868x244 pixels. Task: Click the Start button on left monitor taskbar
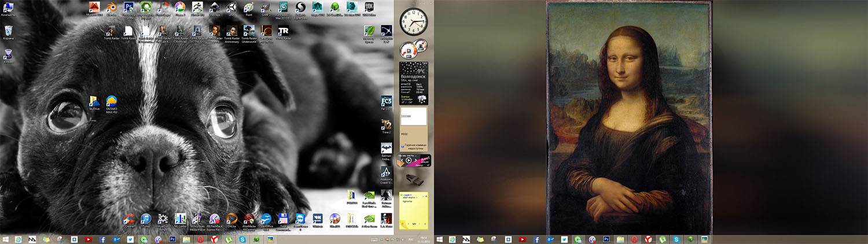click(x=5, y=239)
